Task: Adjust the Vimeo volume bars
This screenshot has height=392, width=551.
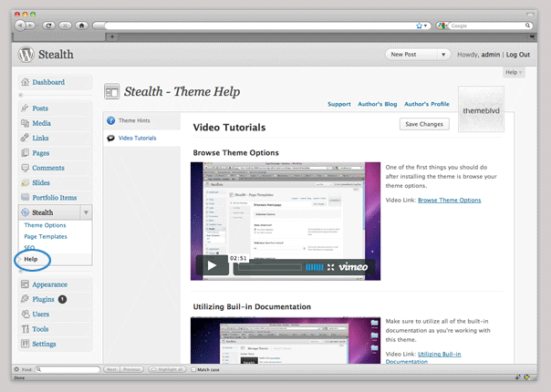Action: point(315,267)
